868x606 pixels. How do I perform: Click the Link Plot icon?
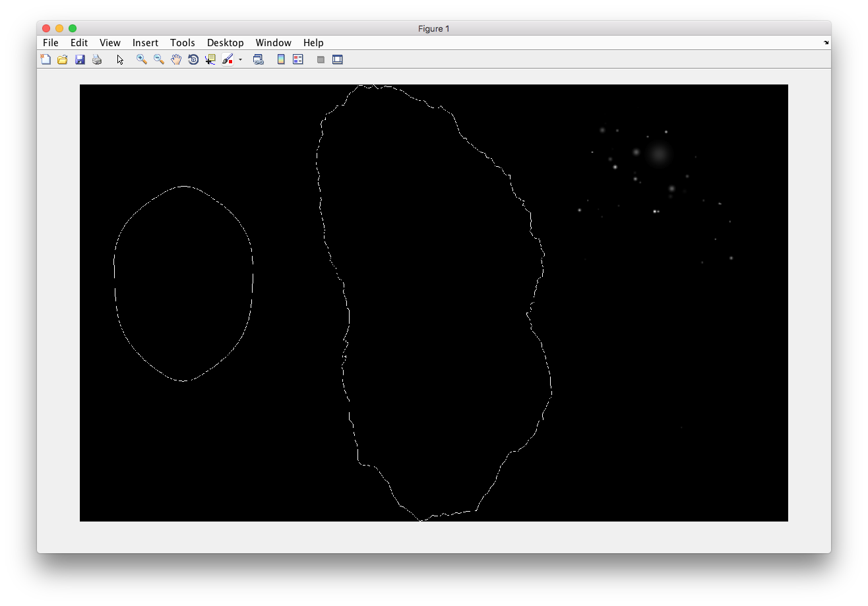click(259, 59)
